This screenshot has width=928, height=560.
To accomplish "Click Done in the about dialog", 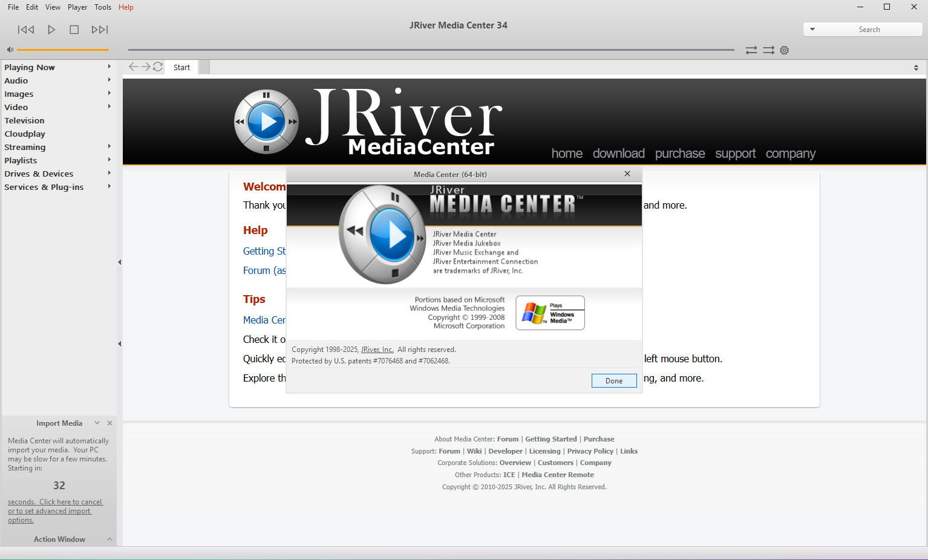I will (614, 380).
